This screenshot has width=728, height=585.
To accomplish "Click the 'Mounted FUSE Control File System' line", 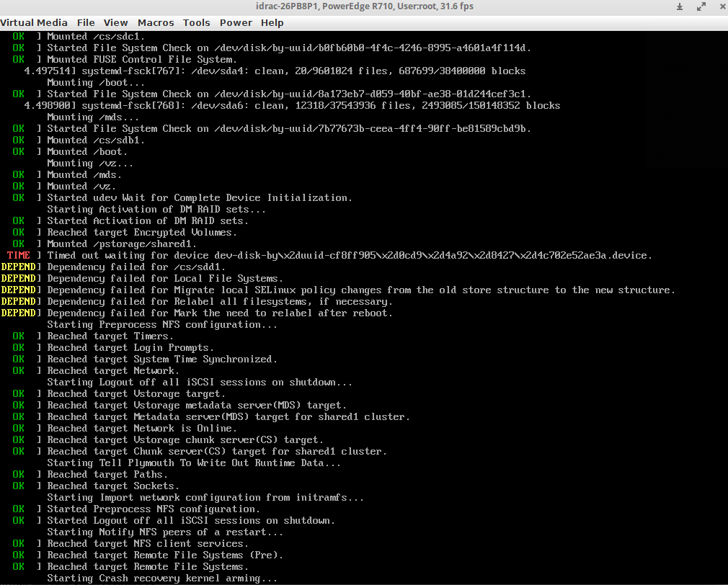I will [x=142, y=59].
